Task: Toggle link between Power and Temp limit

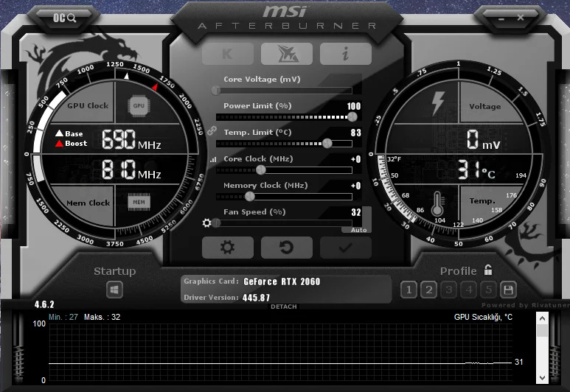Action: coord(212,130)
